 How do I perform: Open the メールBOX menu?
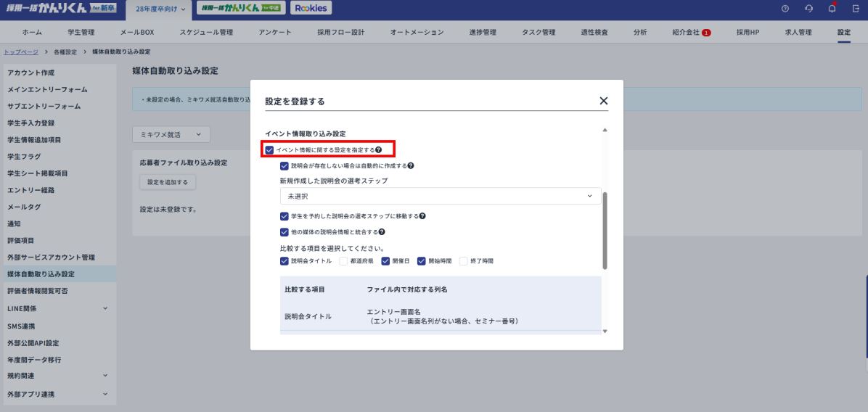136,32
